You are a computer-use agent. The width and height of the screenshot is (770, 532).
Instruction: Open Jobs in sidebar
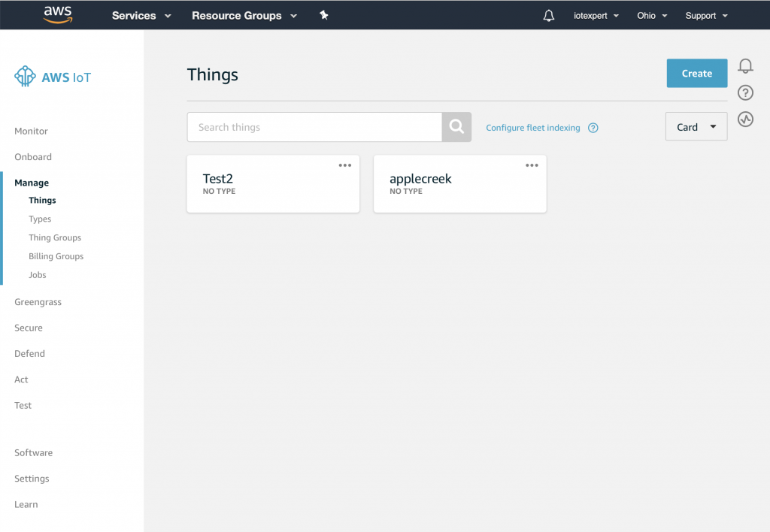click(x=38, y=275)
